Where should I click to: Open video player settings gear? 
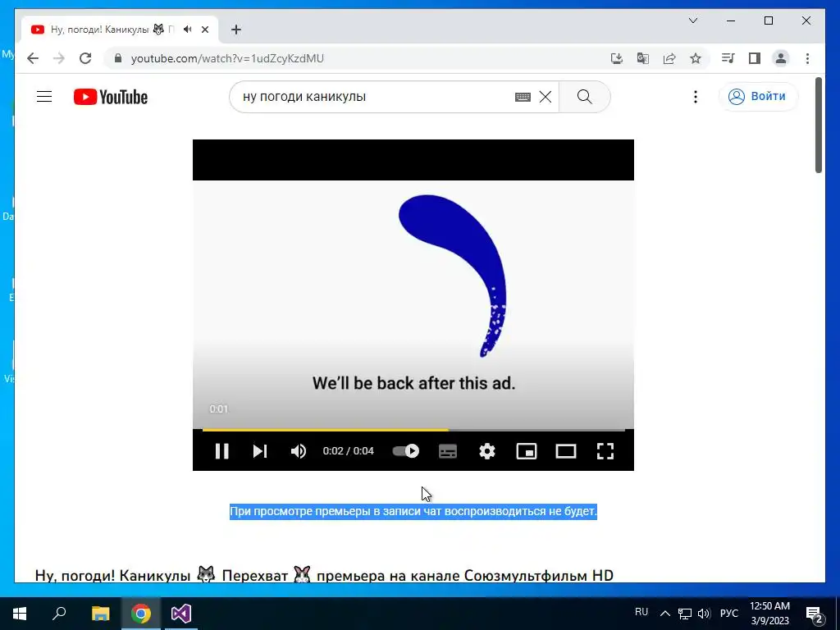coord(487,451)
